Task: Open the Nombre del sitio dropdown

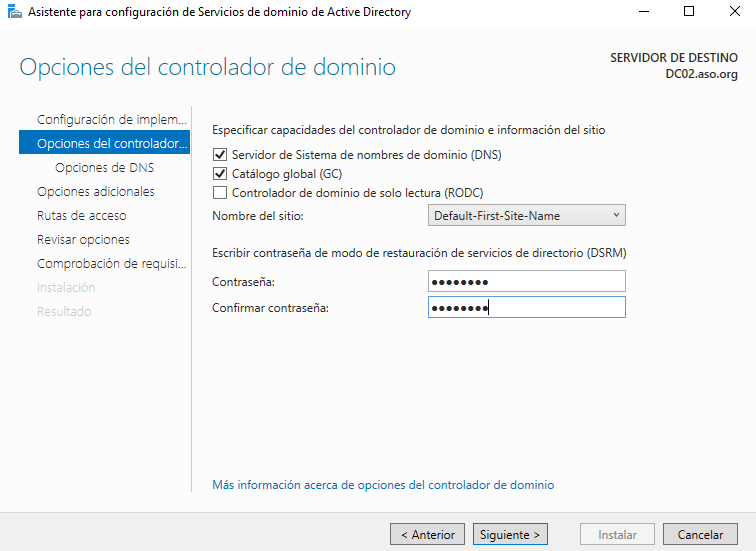Action: 526,216
